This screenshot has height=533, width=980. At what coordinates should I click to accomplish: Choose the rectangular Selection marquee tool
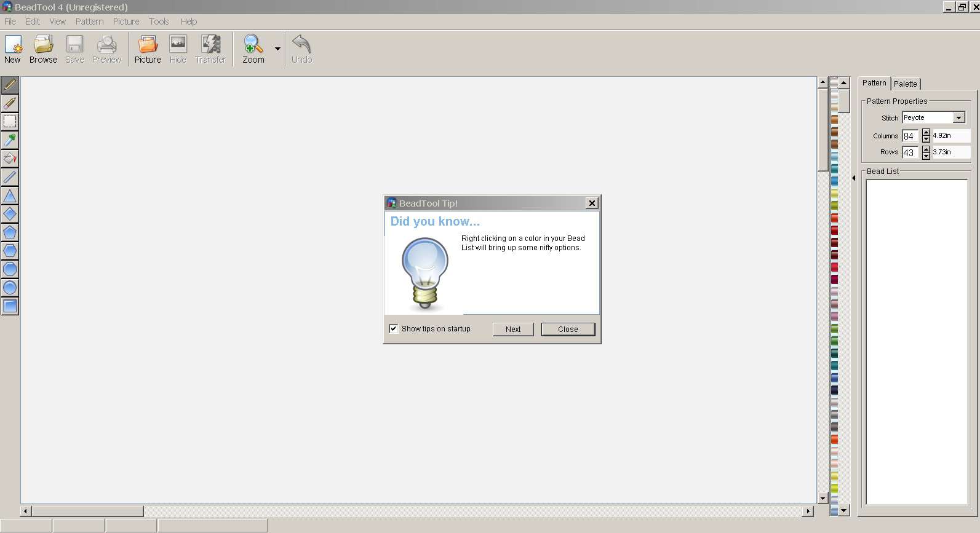[10, 121]
